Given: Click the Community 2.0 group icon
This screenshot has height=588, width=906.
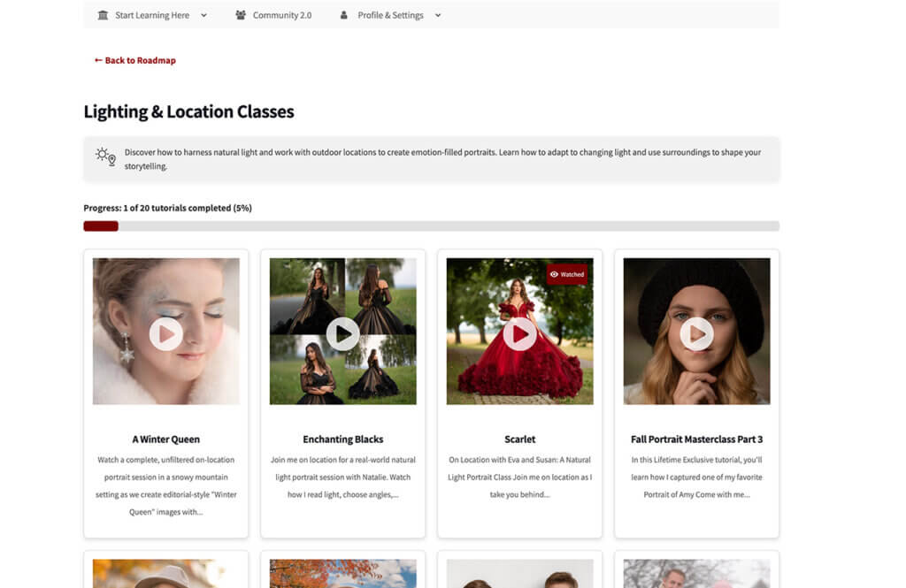Looking at the screenshot, I should pyautogui.click(x=241, y=15).
